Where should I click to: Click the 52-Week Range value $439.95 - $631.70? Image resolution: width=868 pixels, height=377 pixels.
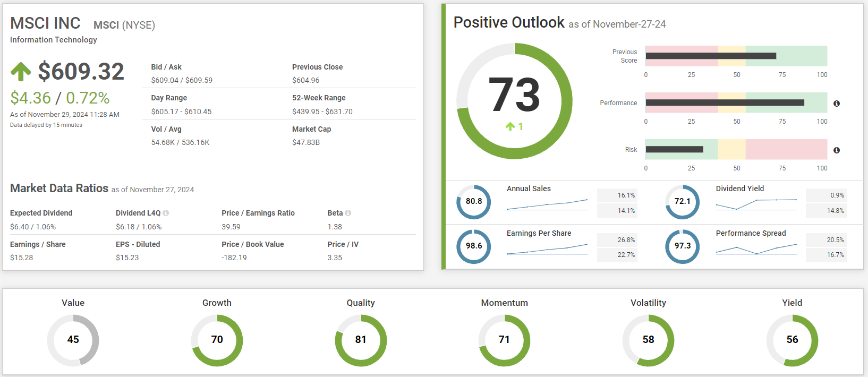(x=322, y=112)
